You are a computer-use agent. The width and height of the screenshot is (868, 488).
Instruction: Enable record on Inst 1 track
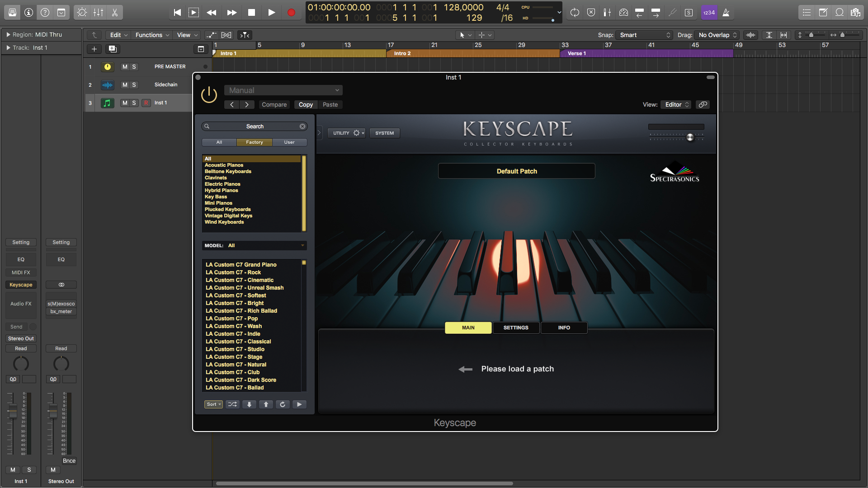coord(146,103)
